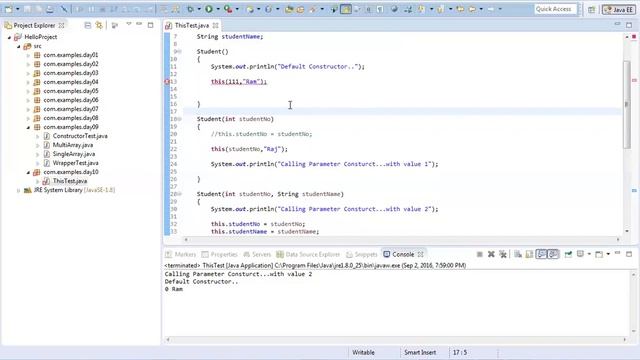Toggle Scroll Lock in Console
The height and width of the screenshot is (360, 640).
529,254
